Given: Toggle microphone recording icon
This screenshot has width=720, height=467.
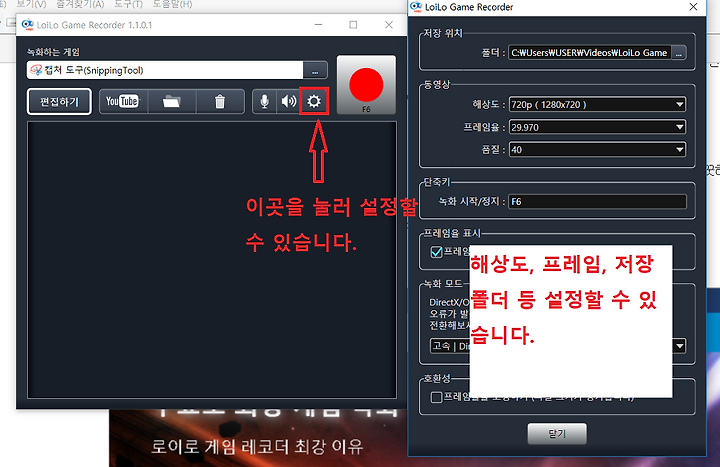Looking at the screenshot, I should pyautogui.click(x=264, y=101).
